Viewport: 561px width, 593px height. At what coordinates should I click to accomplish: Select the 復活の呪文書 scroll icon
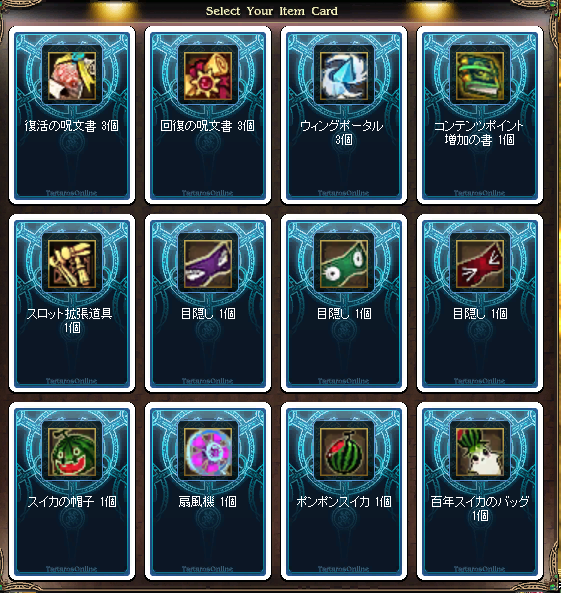[x=72, y=76]
